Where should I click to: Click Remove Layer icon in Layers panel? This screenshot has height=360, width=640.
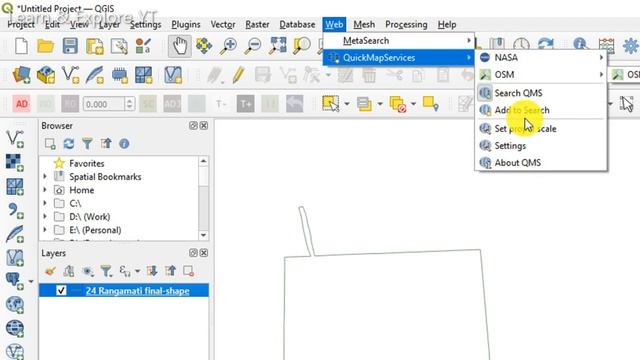point(188,271)
